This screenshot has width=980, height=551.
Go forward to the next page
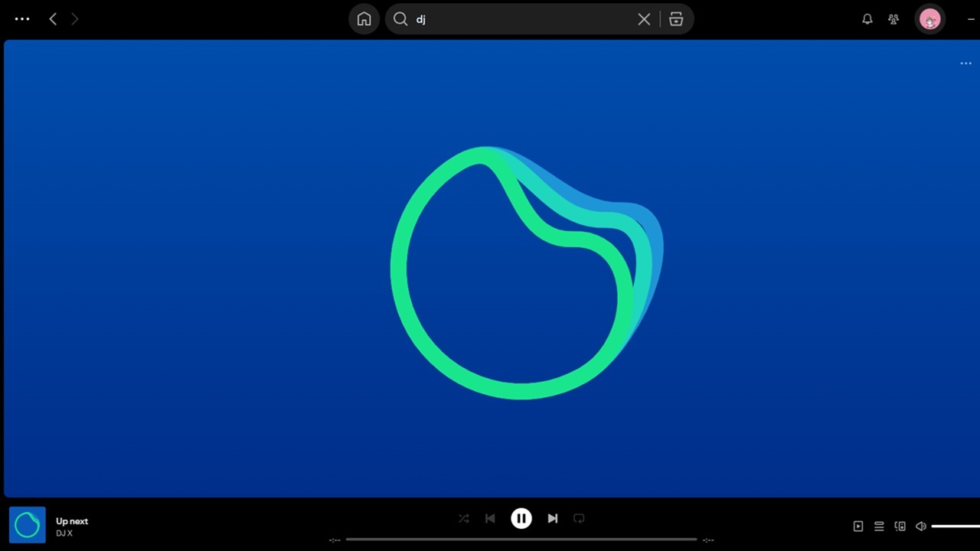coord(74,19)
